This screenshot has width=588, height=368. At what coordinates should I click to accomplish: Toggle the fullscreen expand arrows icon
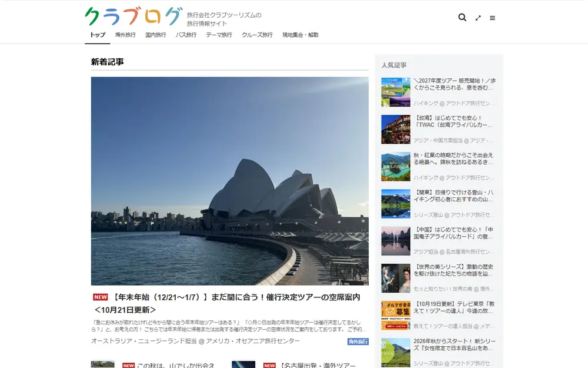click(478, 18)
